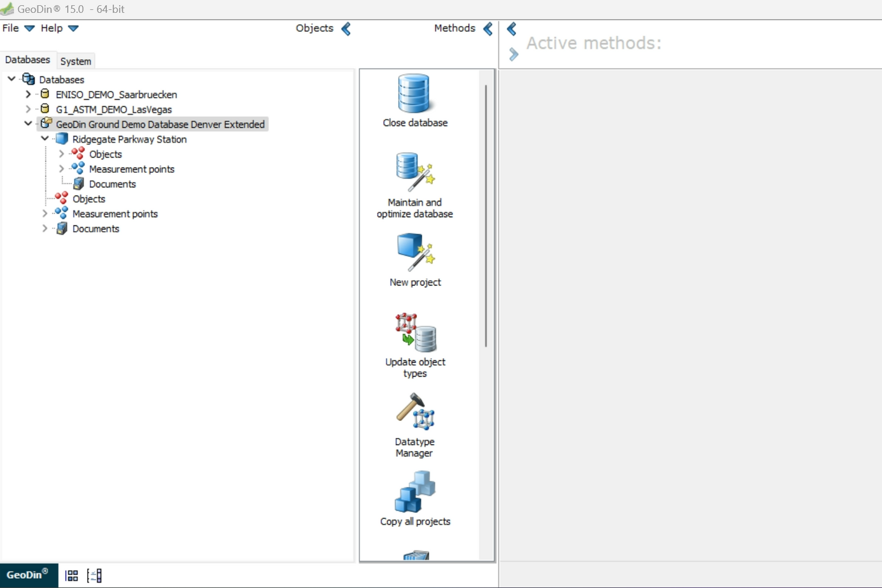The width and height of the screenshot is (882, 588).
Task: Collapse the Ridgegate Parkway Station project
Action: [45, 139]
